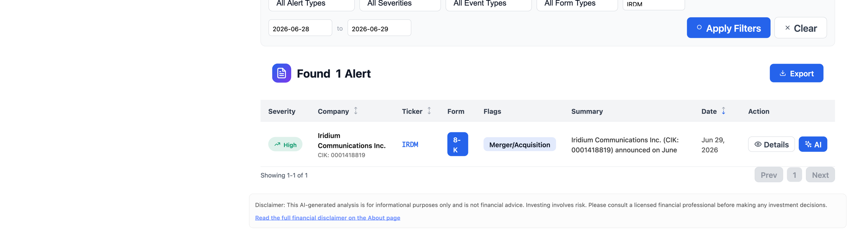
Task: Open the IRDM ticker link
Action: (410, 145)
